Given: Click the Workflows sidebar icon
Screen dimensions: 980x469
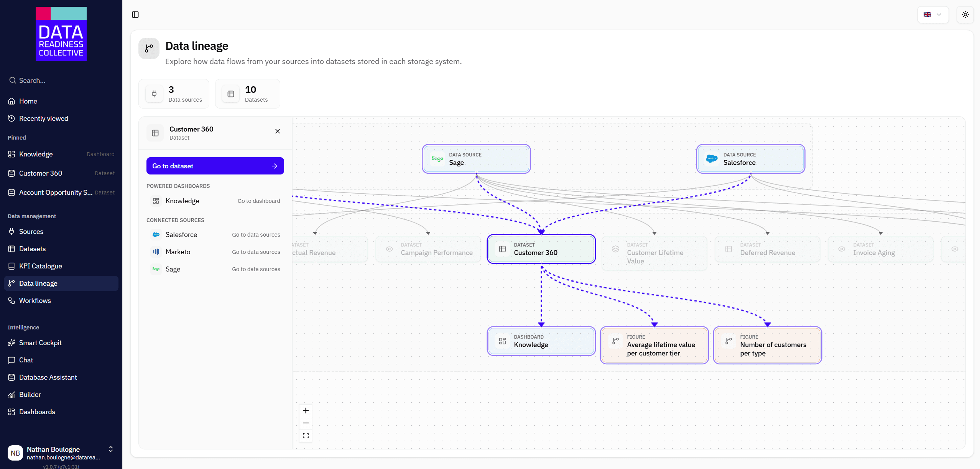Looking at the screenshot, I should click(x=12, y=301).
